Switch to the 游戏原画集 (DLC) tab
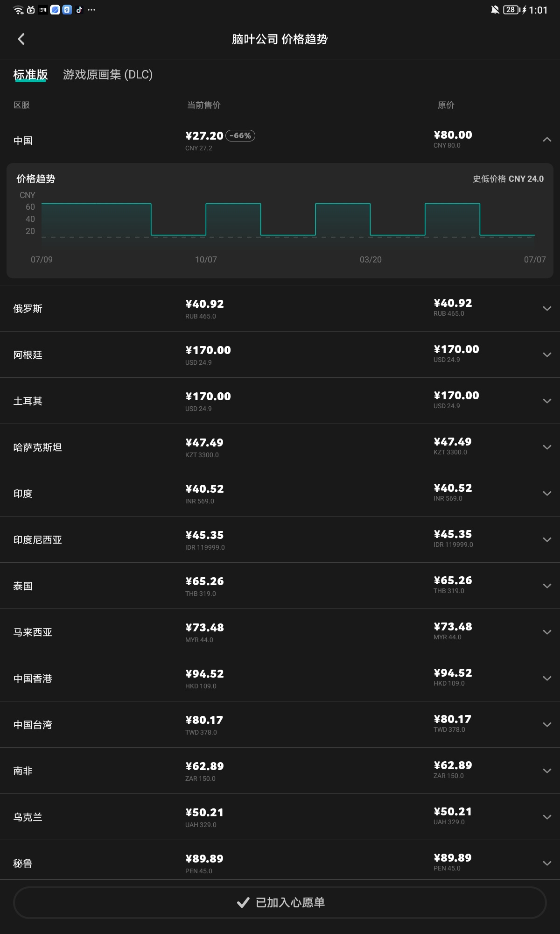The height and width of the screenshot is (934, 560). [108, 75]
